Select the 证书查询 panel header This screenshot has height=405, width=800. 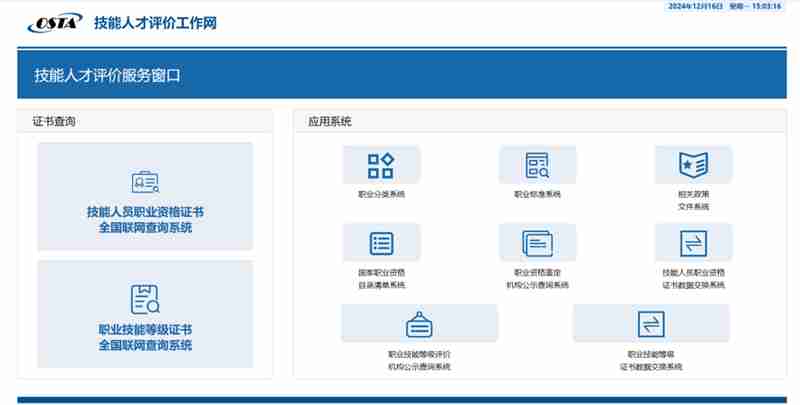click(x=55, y=122)
